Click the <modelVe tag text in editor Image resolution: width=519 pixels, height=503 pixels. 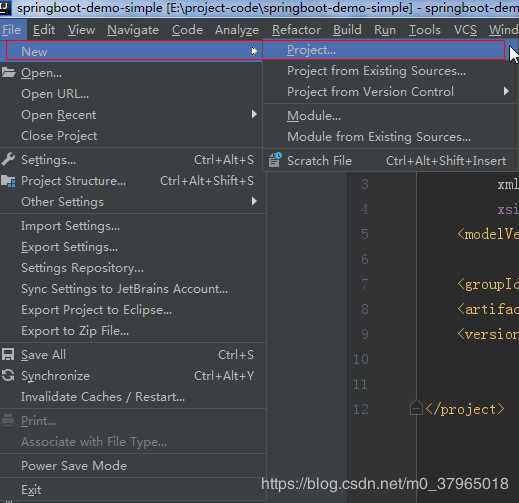tap(488, 234)
